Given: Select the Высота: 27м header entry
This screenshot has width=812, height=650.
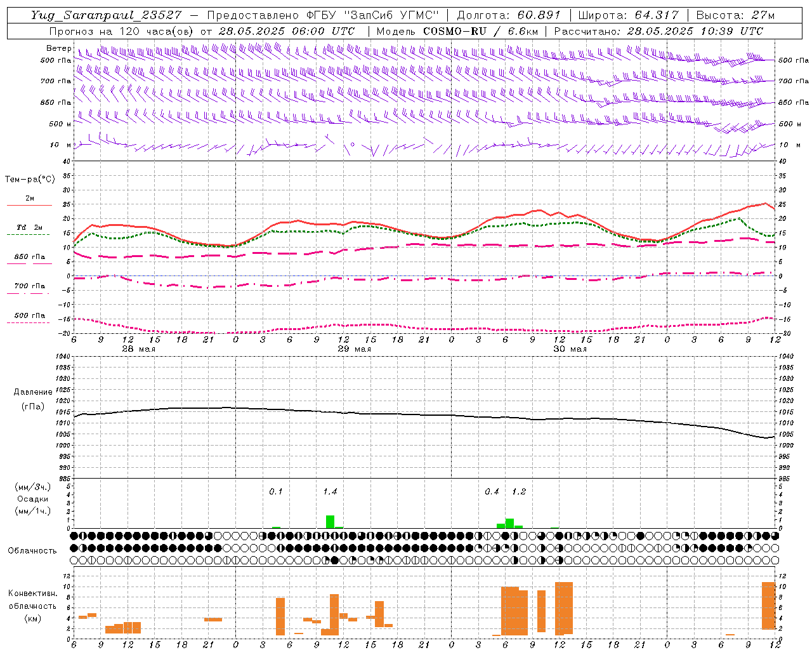Looking at the screenshot, I should coord(735,15).
